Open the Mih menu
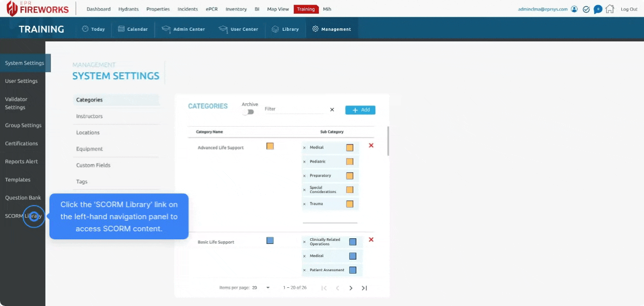 pos(327,9)
